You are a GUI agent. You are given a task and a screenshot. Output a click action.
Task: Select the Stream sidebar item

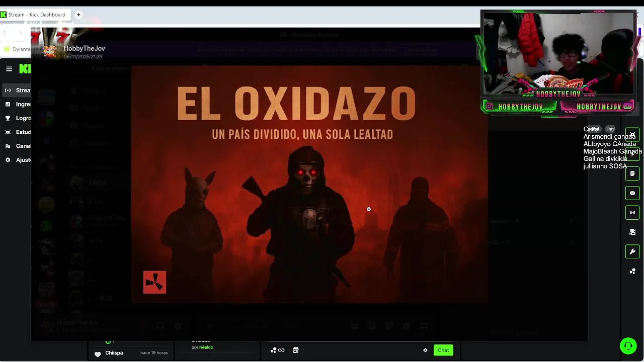[x=17, y=90]
